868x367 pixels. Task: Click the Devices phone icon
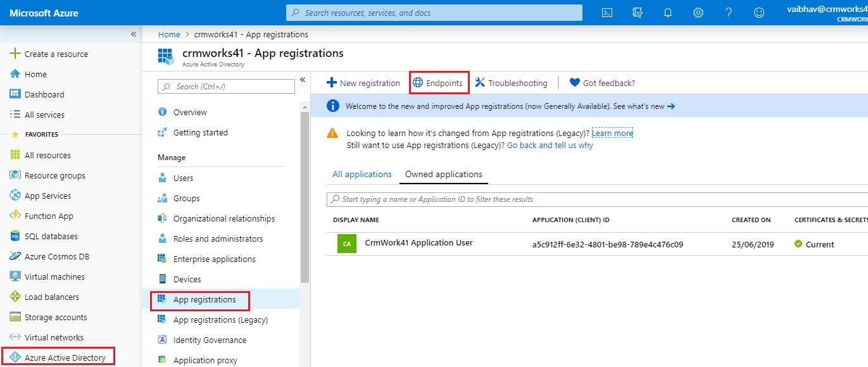tap(163, 279)
